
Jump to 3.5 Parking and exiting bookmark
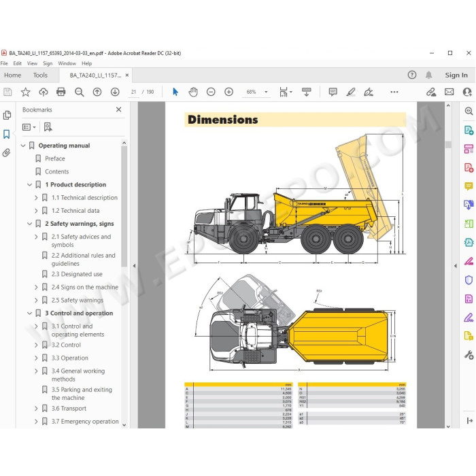[x=82, y=394]
